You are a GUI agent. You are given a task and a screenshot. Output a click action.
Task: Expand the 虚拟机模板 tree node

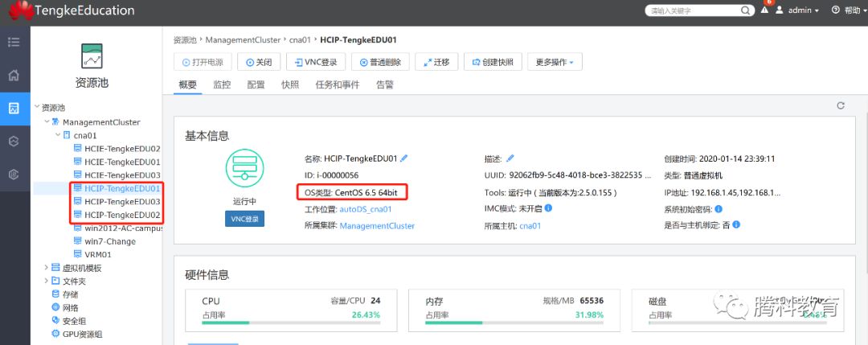point(47,268)
